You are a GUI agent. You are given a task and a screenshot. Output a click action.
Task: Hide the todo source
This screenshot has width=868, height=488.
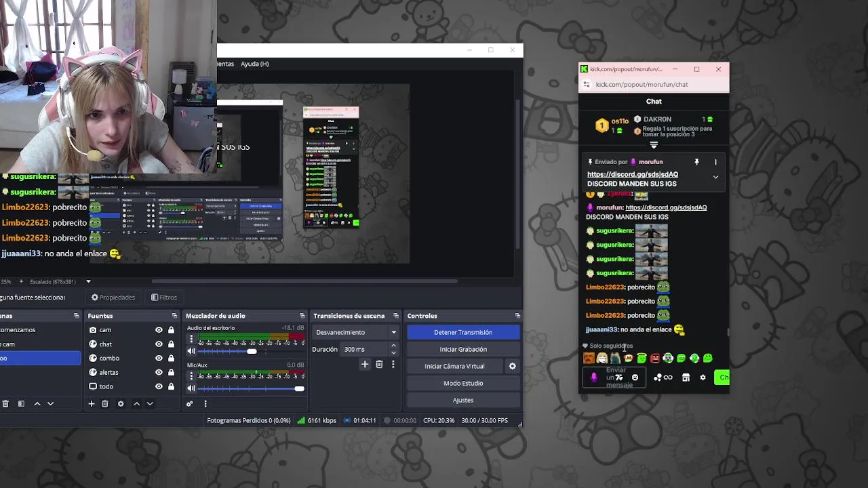coord(159,386)
